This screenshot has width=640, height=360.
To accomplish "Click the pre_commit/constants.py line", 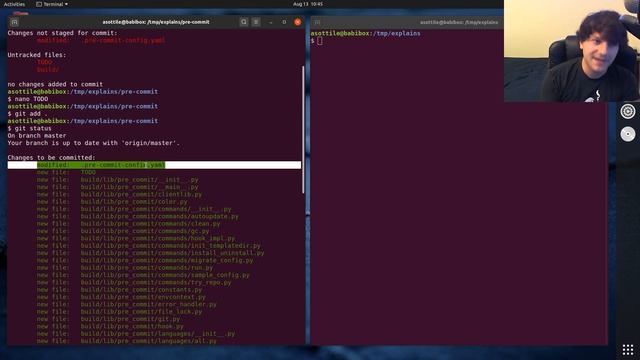I will point(120,290).
